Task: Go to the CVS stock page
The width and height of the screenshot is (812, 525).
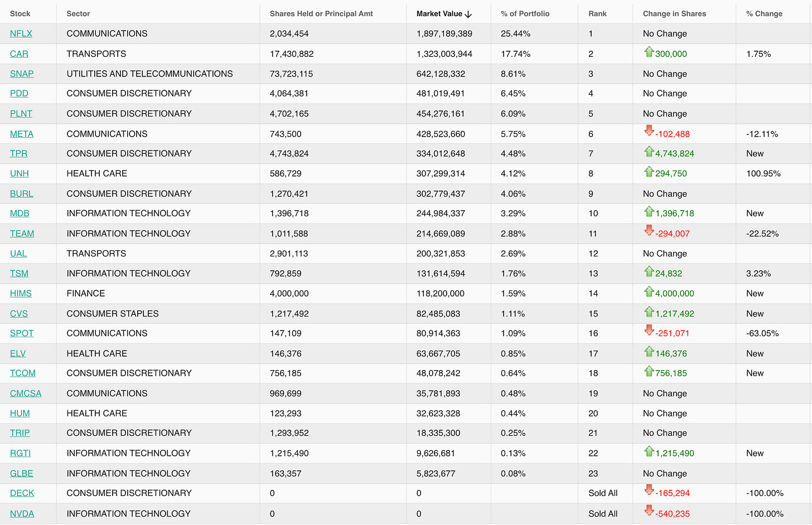Action: pos(19,313)
